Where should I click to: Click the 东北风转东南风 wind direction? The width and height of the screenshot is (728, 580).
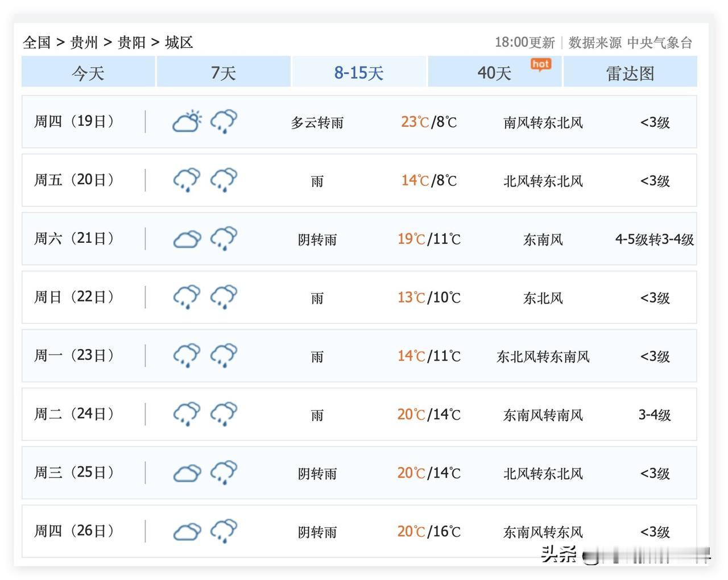[543, 357]
